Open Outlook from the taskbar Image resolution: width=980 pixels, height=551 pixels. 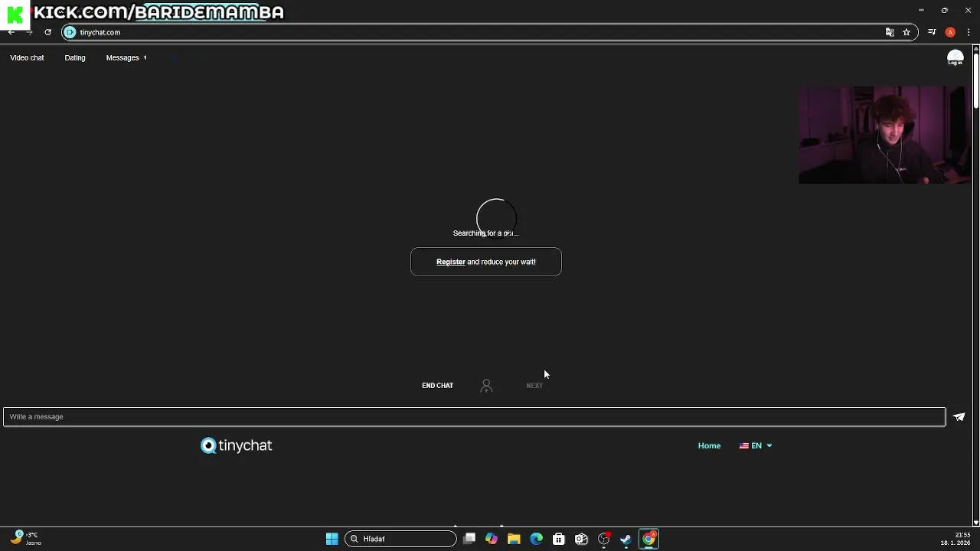tap(581, 539)
